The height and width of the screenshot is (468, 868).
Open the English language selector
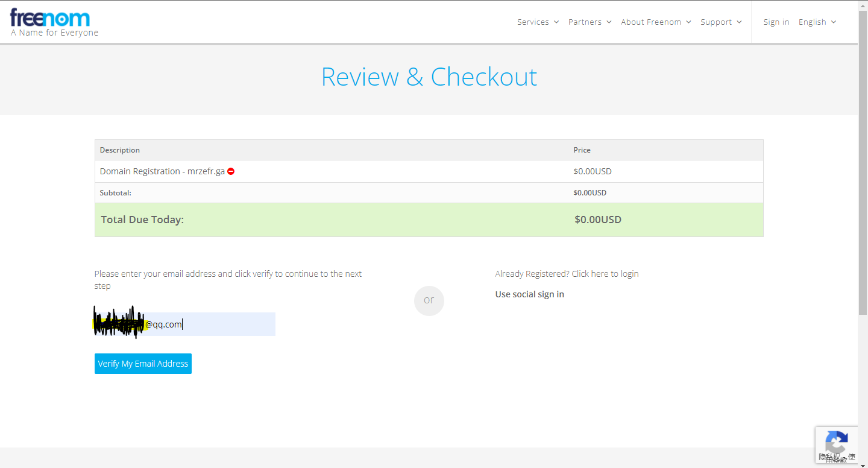click(817, 22)
